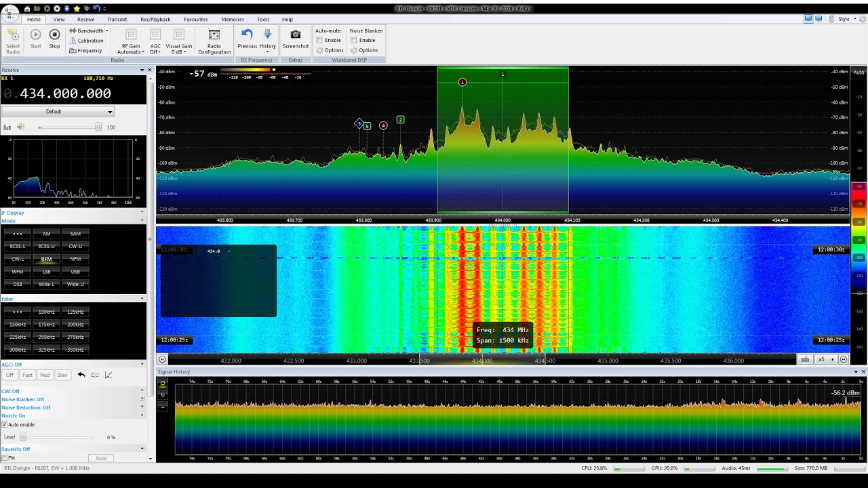Open the Transmit ribbon tab
This screenshot has width=868, height=488.
117,20
